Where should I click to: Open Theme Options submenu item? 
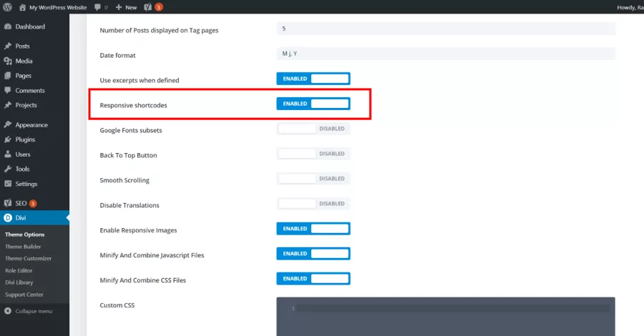(x=24, y=234)
